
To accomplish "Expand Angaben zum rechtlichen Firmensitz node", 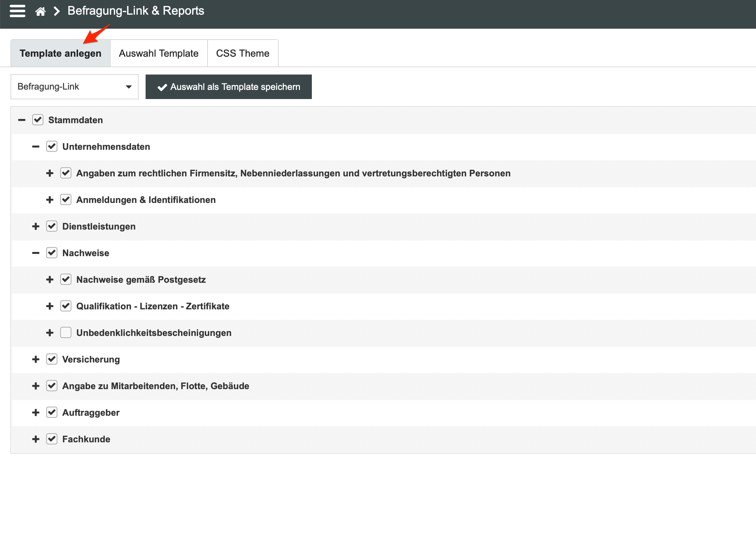I will click(x=50, y=173).
